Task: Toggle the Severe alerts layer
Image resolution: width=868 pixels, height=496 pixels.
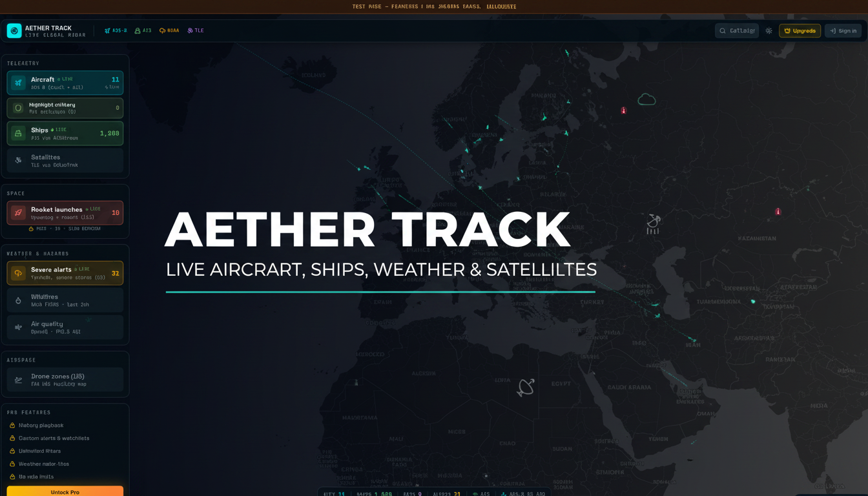Action: (65, 273)
